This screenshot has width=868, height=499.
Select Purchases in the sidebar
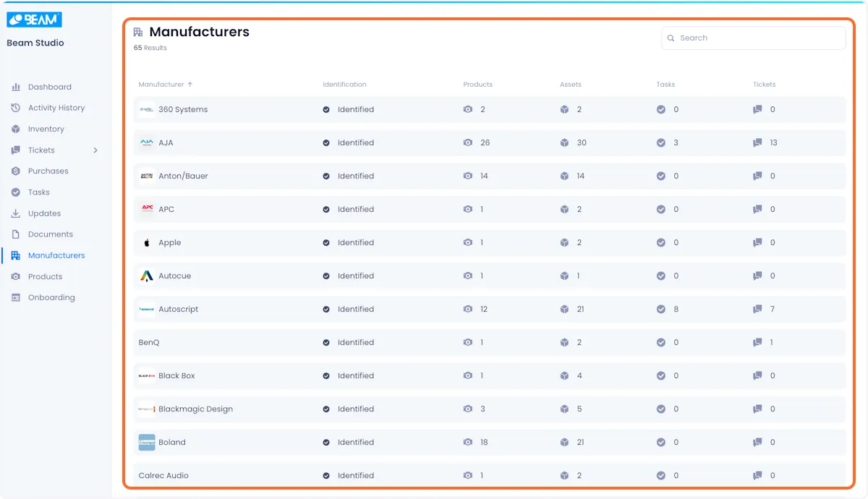click(48, 171)
